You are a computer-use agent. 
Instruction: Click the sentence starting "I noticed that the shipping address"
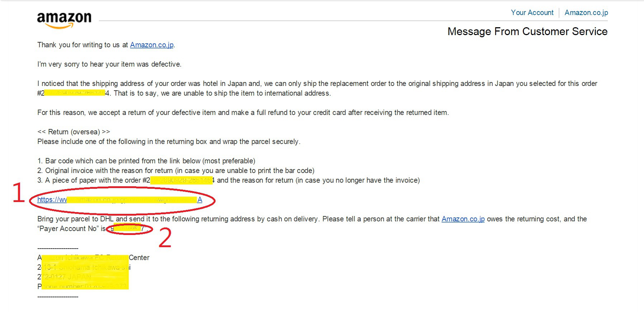pos(317,88)
